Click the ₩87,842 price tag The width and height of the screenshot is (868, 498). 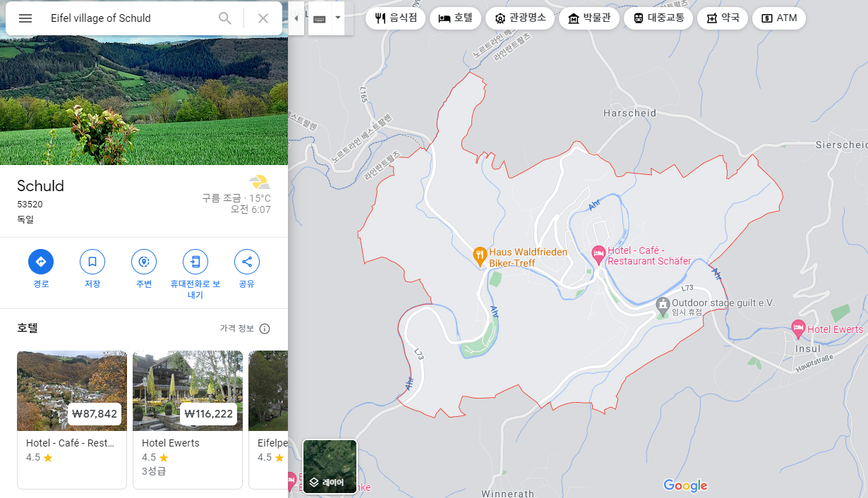coord(95,414)
